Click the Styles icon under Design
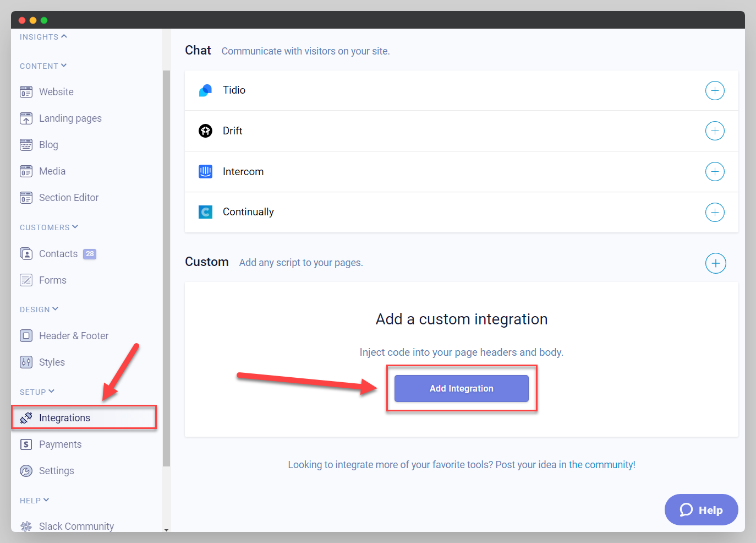This screenshot has height=543, width=756. tap(26, 362)
